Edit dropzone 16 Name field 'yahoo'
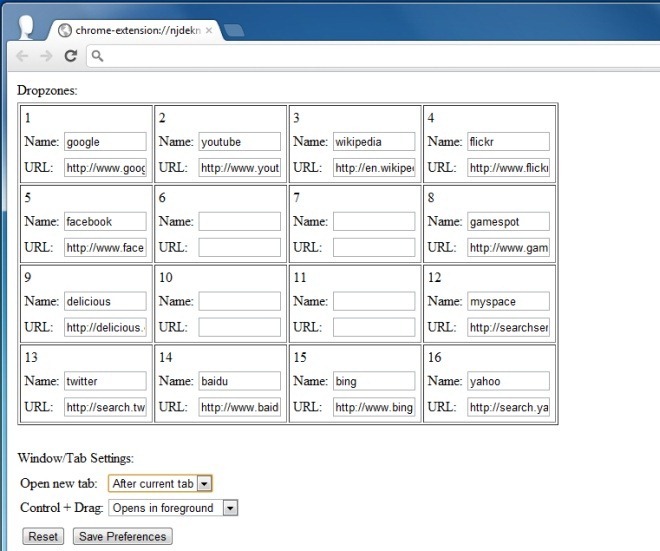Image resolution: width=660 pixels, height=551 pixels. (508, 381)
